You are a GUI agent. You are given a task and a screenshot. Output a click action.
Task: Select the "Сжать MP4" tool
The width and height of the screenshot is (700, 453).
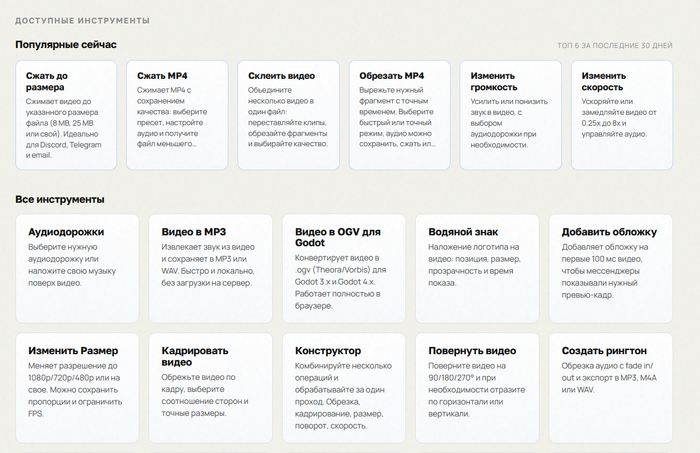tap(177, 115)
